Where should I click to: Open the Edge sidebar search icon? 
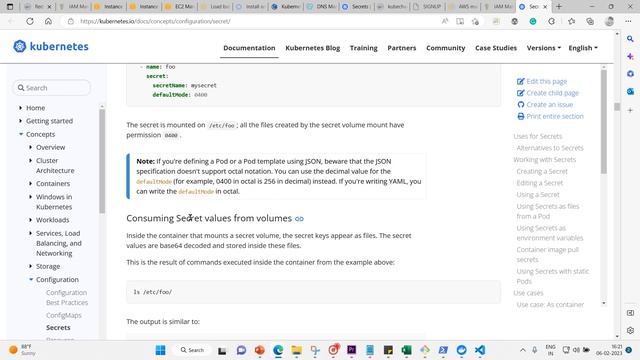pyautogui.click(x=630, y=39)
